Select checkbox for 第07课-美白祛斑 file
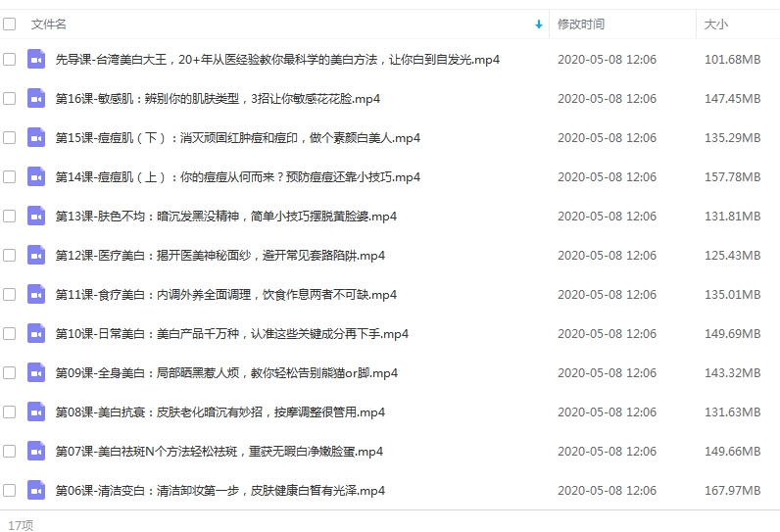Viewport: 780px width, 532px height. [10, 452]
